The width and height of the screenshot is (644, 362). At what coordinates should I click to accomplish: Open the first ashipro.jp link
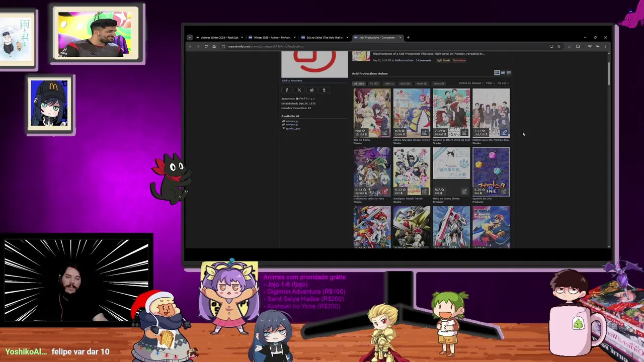point(292,121)
